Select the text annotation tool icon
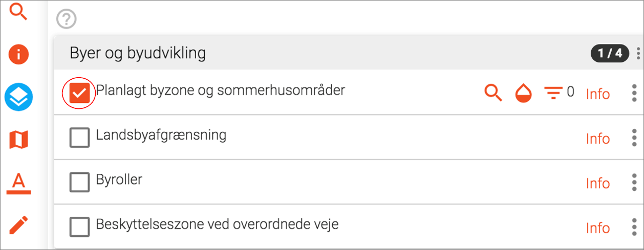The width and height of the screenshot is (644, 250). [x=19, y=182]
